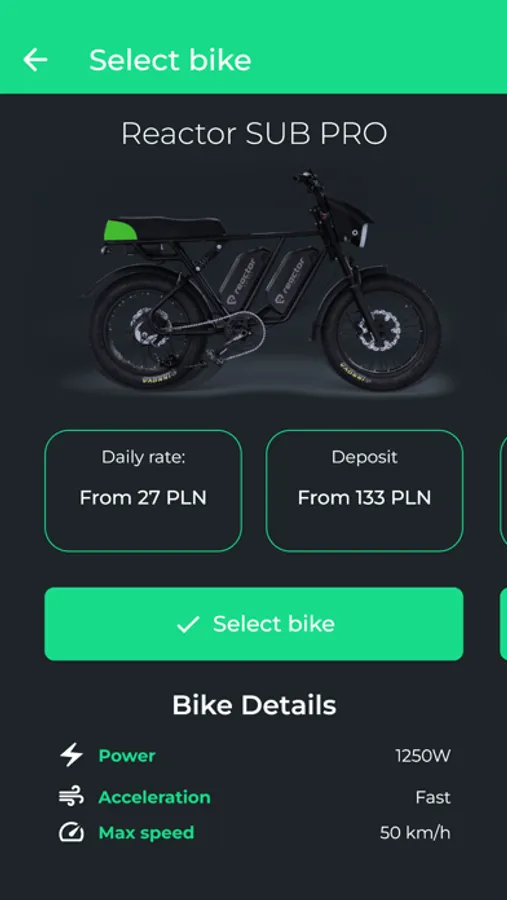The image size is (507, 900).
Task: Click the Acceleration wind icon
Action: click(71, 797)
